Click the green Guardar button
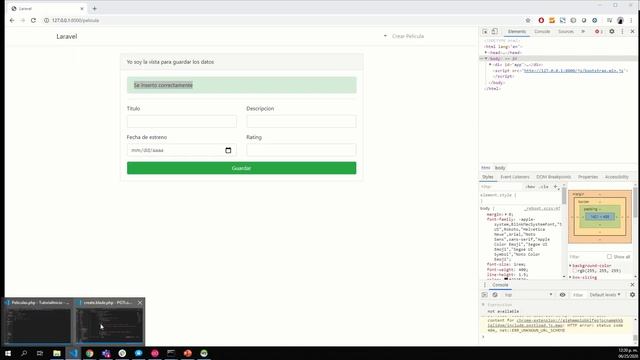The image size is (640, 360). [x=241, y=168]
